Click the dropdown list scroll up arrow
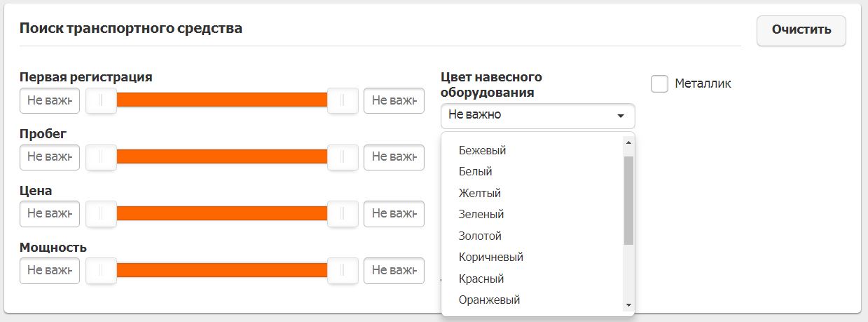The height and width of the screenshot is (322, 868). (x=628, y=142)
